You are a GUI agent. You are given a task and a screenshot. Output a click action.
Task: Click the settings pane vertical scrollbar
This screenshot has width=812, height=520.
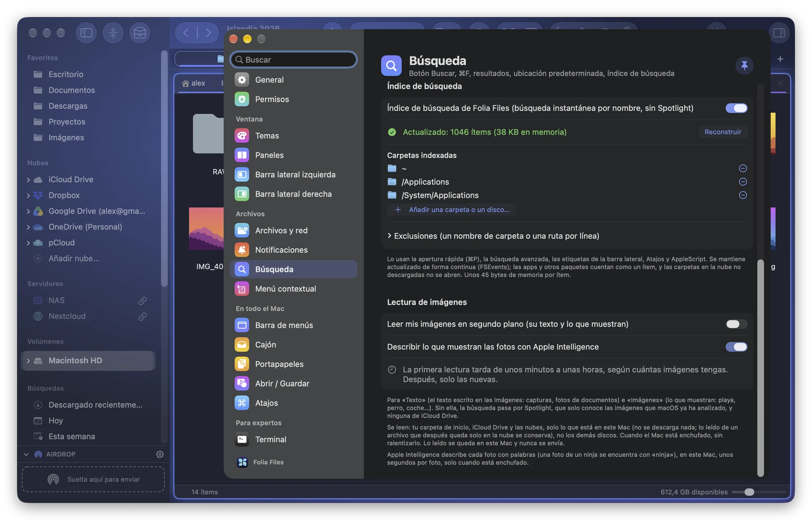click(760, 367)
